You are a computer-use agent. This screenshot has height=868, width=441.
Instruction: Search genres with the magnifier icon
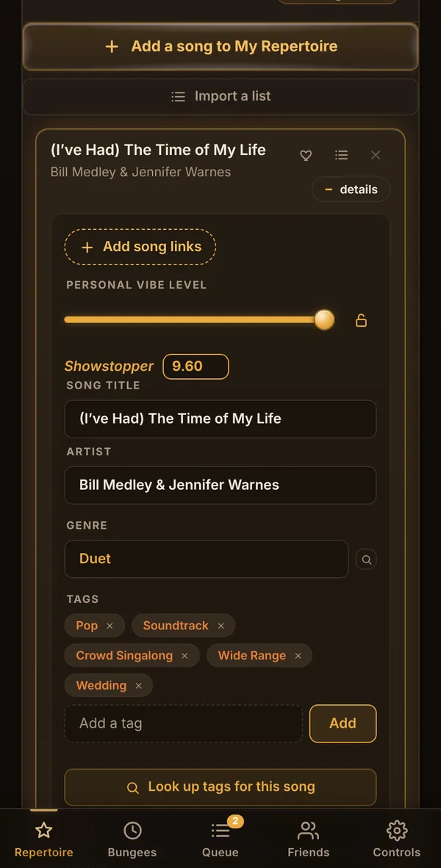click(x=366, y=560)
